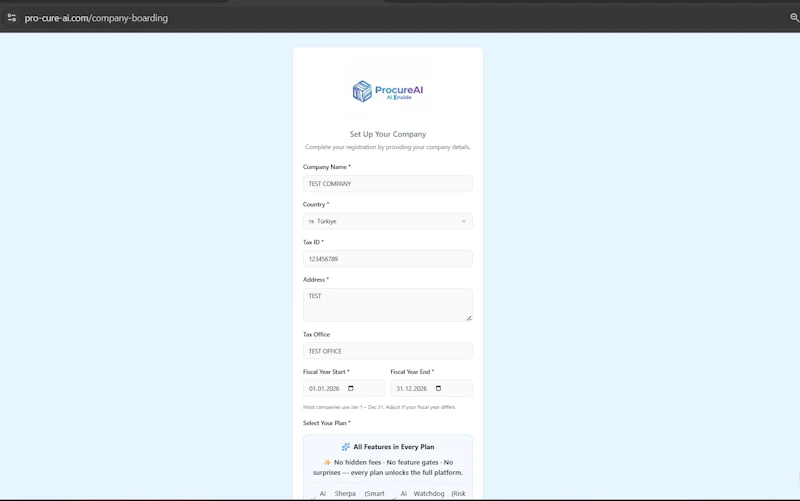
Task: Click the Country label
Action: coord(316,204)
